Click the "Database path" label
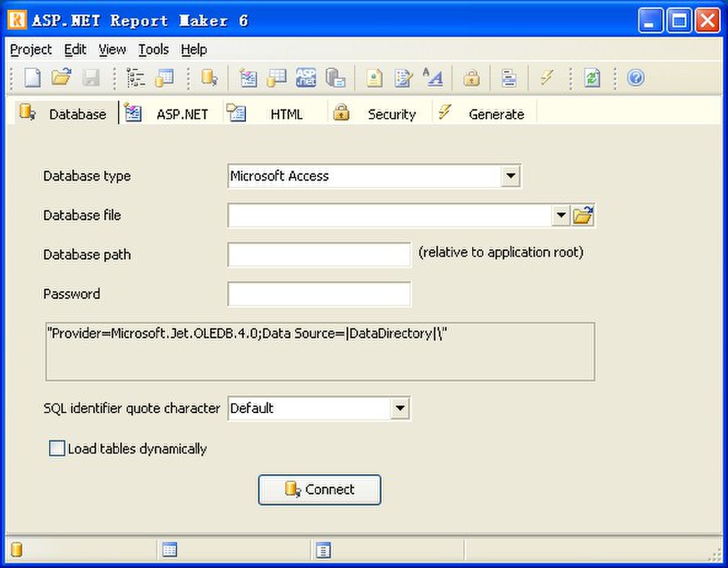Viewport: 728px width, 568px height. click(87, 254)
